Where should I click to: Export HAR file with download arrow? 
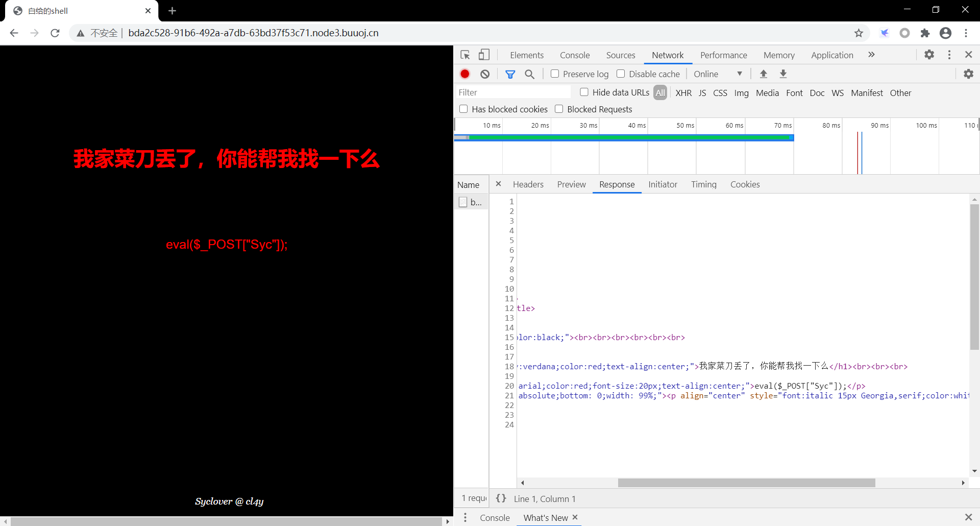[783, 74]
